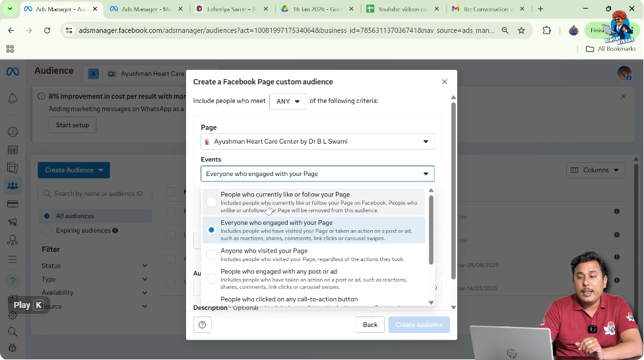Click the Meta logo icon in sidebar
This screenshot has width=644, height=360.
[13, 72]
